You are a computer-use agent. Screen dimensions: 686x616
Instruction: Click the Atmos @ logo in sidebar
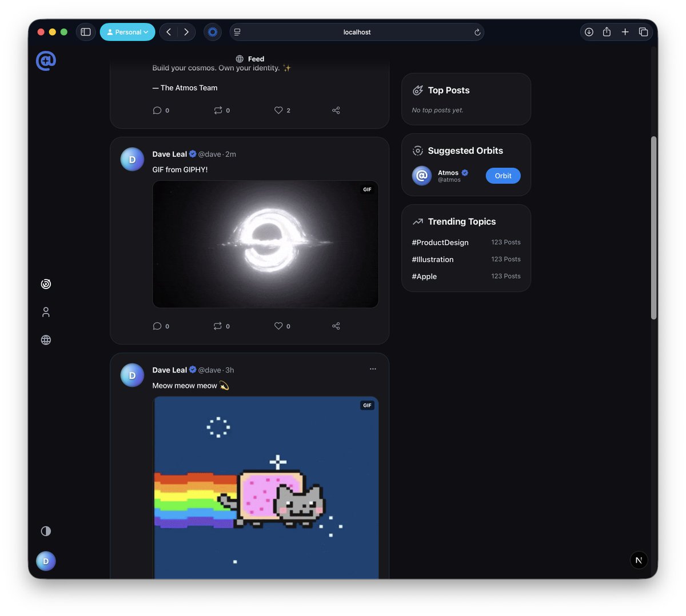[46, 61]
